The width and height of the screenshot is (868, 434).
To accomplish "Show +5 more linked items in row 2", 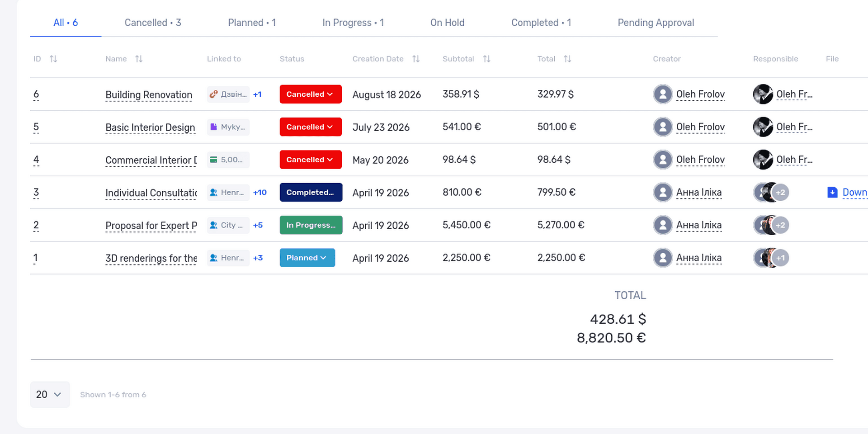I will pos(258,225).
